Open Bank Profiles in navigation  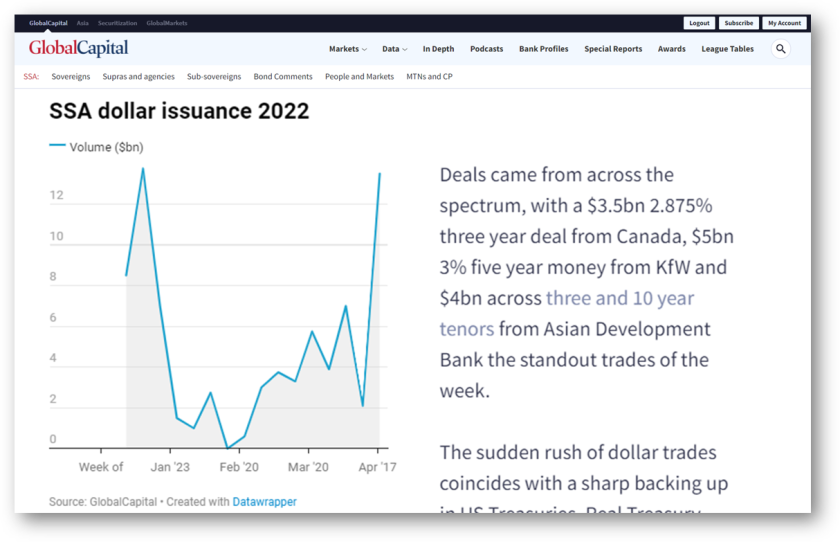[543, 49]
